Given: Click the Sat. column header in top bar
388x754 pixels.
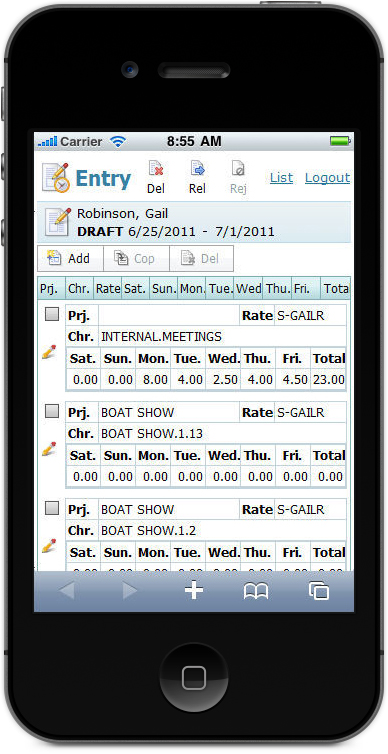Looking at the screenshot, I should (x=136, y=289).
